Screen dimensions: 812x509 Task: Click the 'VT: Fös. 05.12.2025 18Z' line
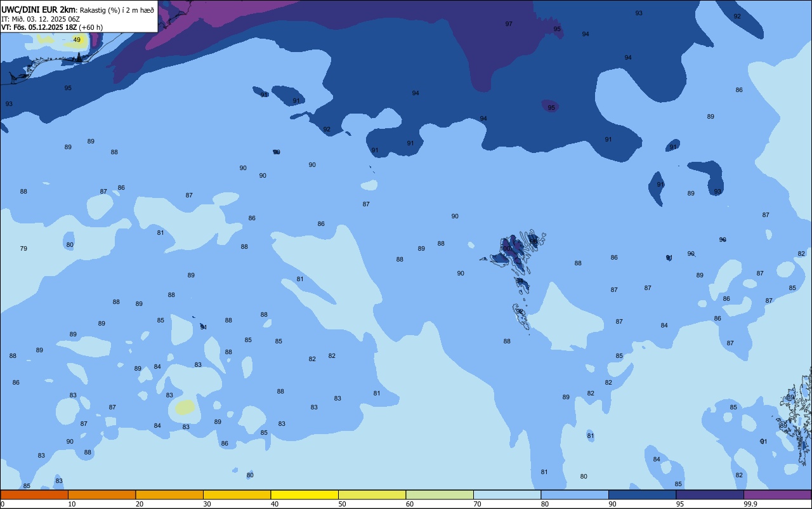click(x=39, y=27)
